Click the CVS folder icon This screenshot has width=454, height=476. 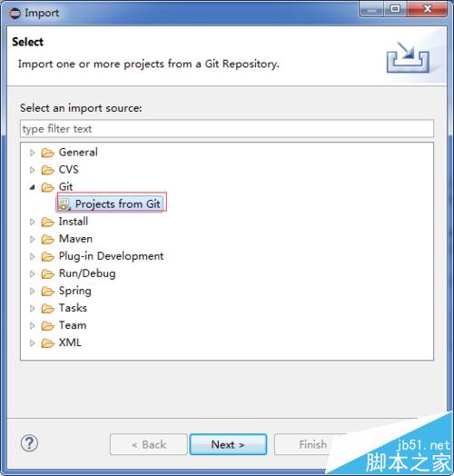[47, 170]
